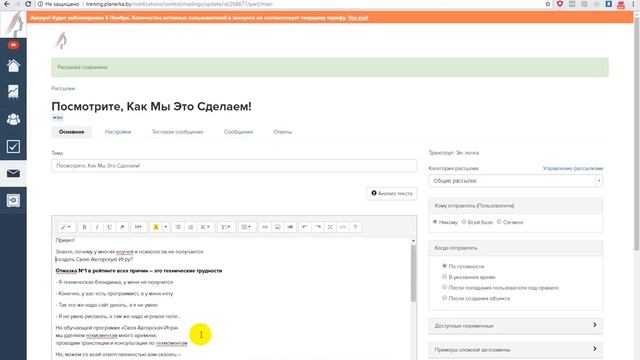Click the unordered list icon in the editor toolbar
Image resolution: width=640 pixels, height=360 pixels.
[x=178, y=227]
